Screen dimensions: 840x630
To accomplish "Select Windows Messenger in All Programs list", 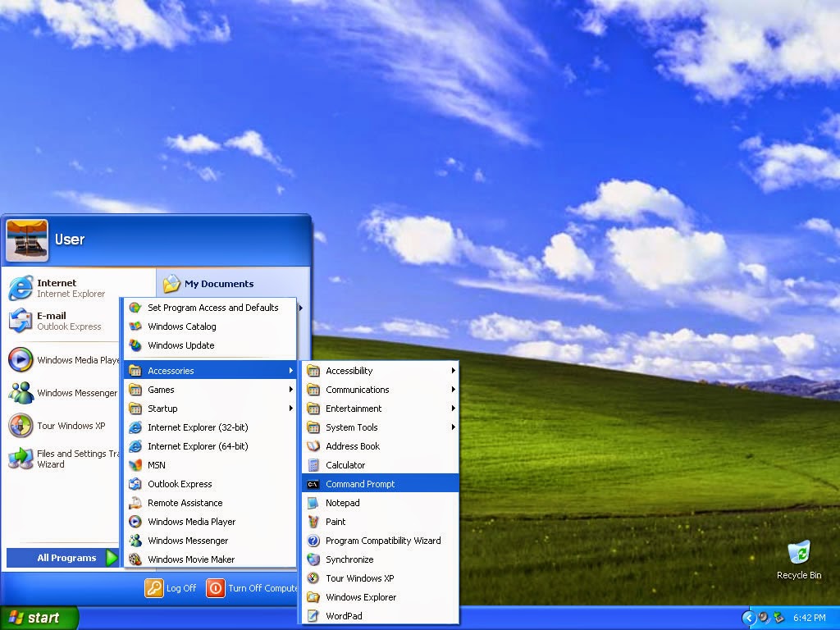I will (210, 541).
